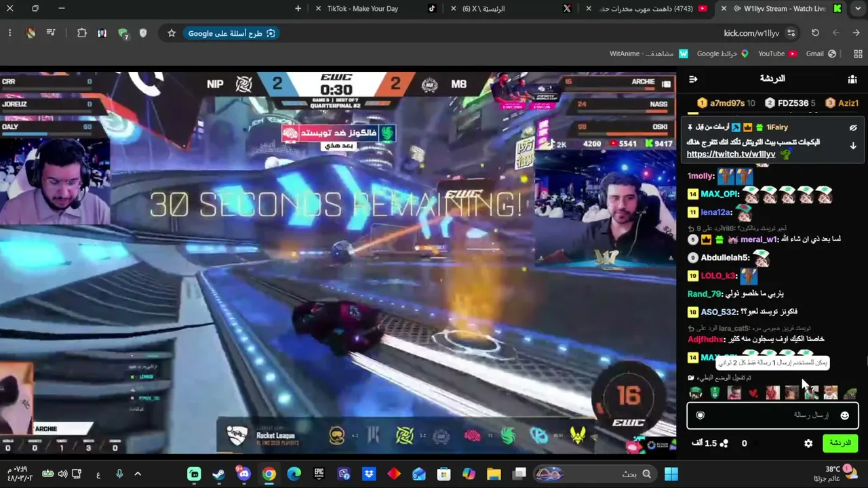Click the red heart quick emote
Viewport: 868px width, 488px height.
(753, 392)
